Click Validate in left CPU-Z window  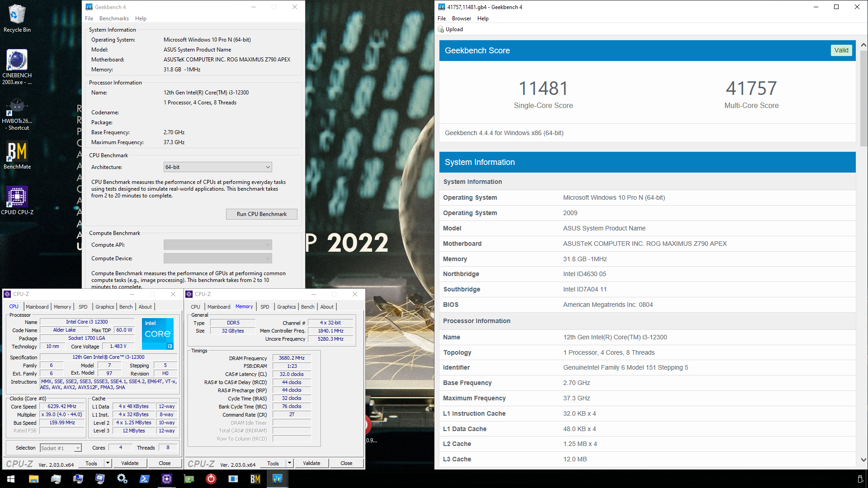point(130,463)
